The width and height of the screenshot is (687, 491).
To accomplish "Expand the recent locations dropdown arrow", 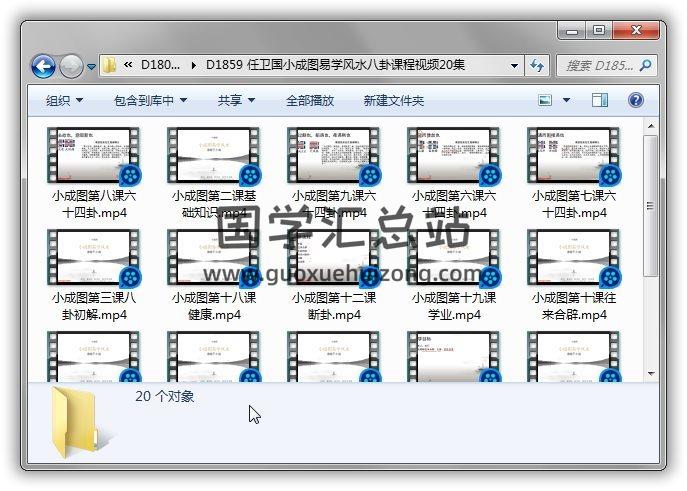I will pos(92,67).
